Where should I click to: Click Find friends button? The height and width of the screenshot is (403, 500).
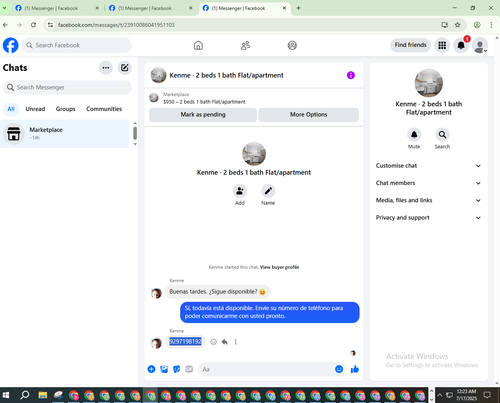(x=410, y=45)
